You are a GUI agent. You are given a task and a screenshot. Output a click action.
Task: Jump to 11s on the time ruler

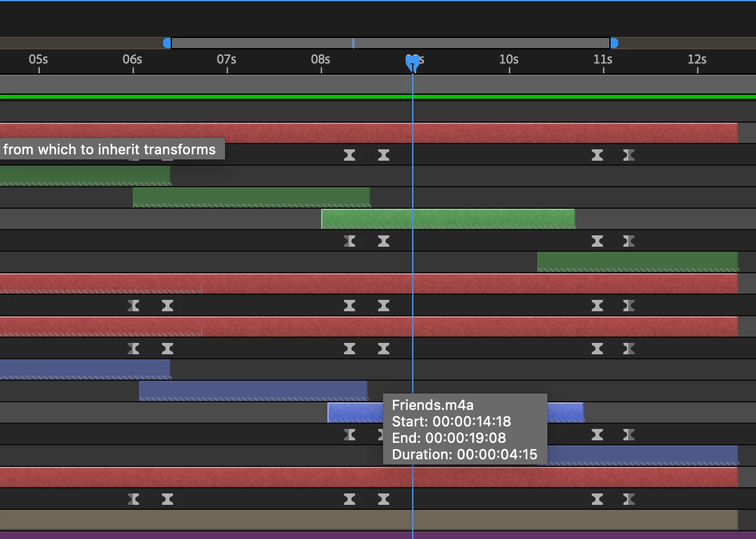[x=602, y=59]
